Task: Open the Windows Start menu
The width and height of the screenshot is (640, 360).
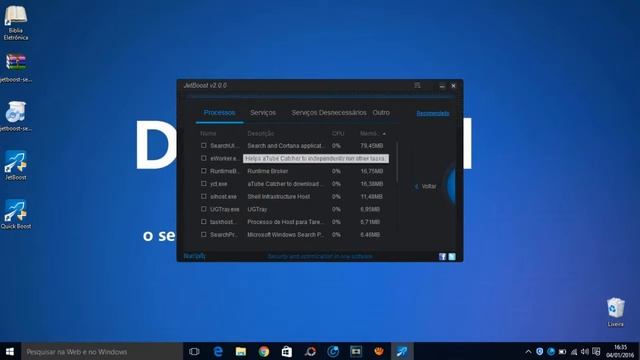Action: pyautogui.click(x=10, y=351)
